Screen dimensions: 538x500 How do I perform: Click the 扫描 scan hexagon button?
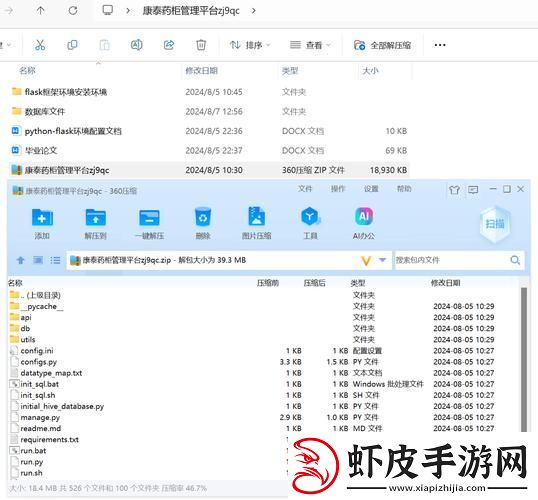494,224
